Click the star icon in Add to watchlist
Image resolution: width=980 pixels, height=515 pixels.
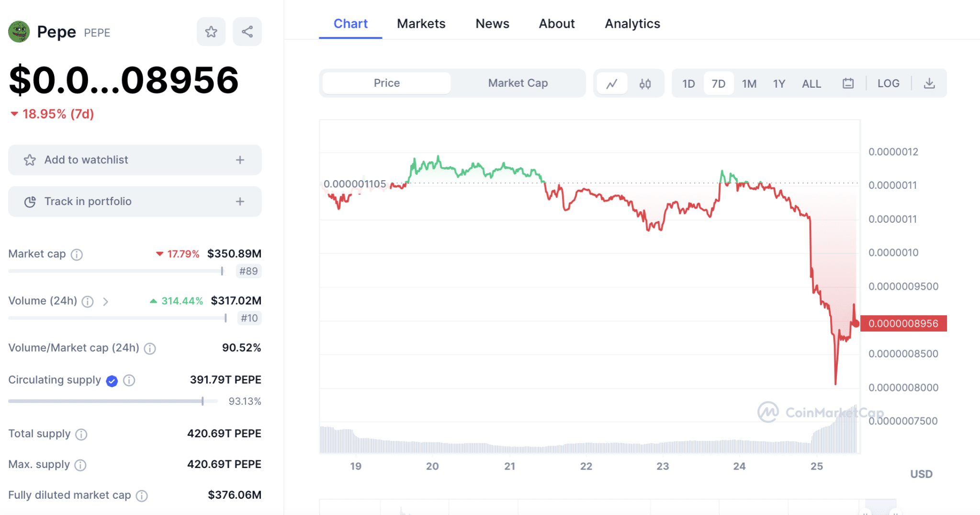(x=30, y=160)
